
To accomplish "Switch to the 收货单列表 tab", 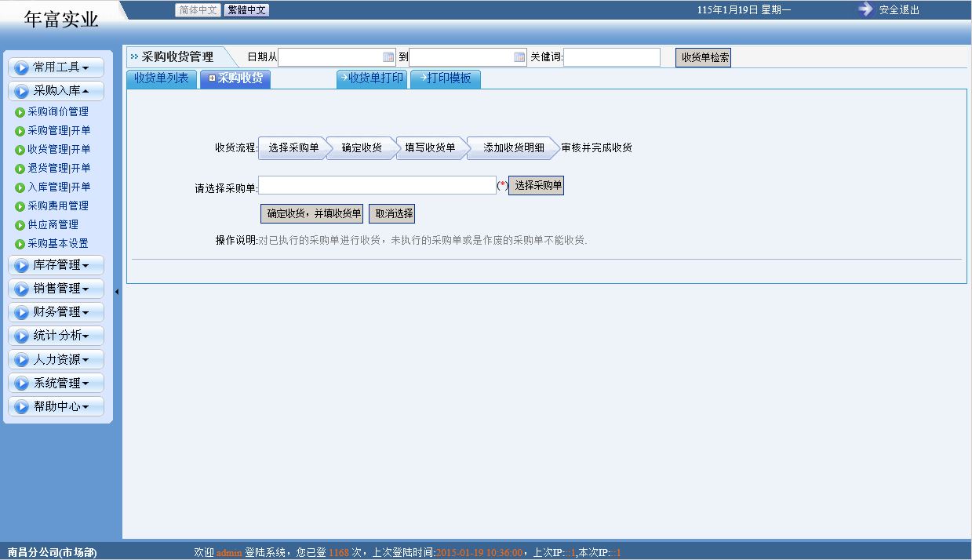I will pos(162,79).
